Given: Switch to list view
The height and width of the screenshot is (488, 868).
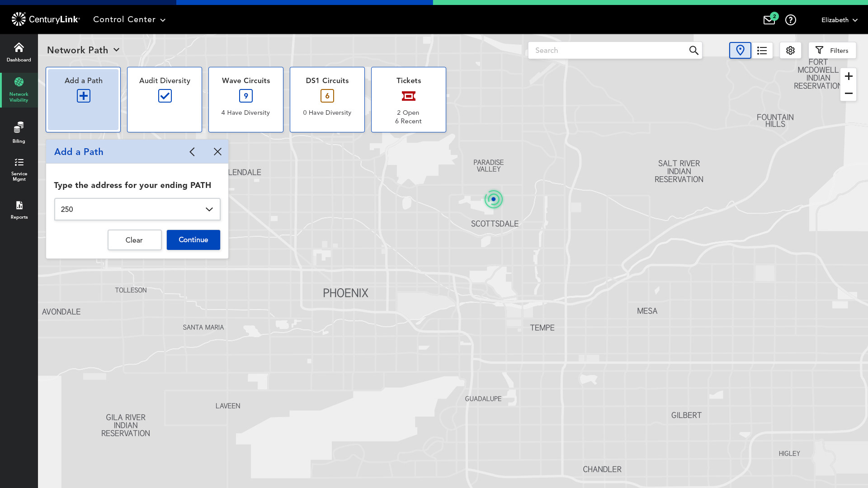Looking at the screenshot, I should pyautogui.click(x=762, y=50).
